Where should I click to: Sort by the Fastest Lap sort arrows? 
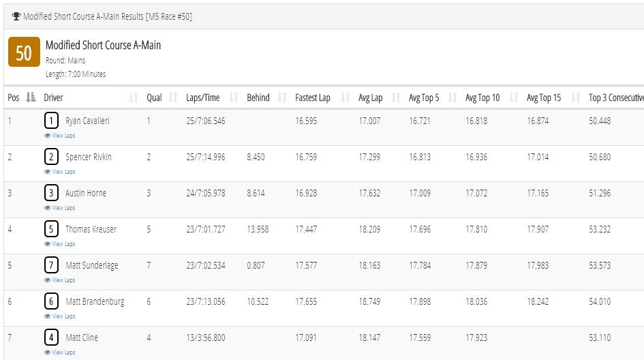tap(346, 97)
